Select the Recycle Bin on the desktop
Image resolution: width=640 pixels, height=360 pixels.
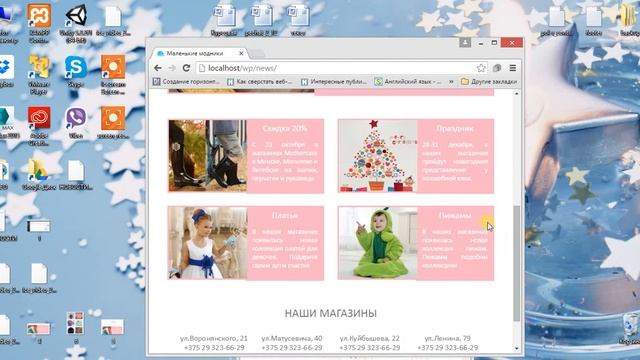click(630, 330)
